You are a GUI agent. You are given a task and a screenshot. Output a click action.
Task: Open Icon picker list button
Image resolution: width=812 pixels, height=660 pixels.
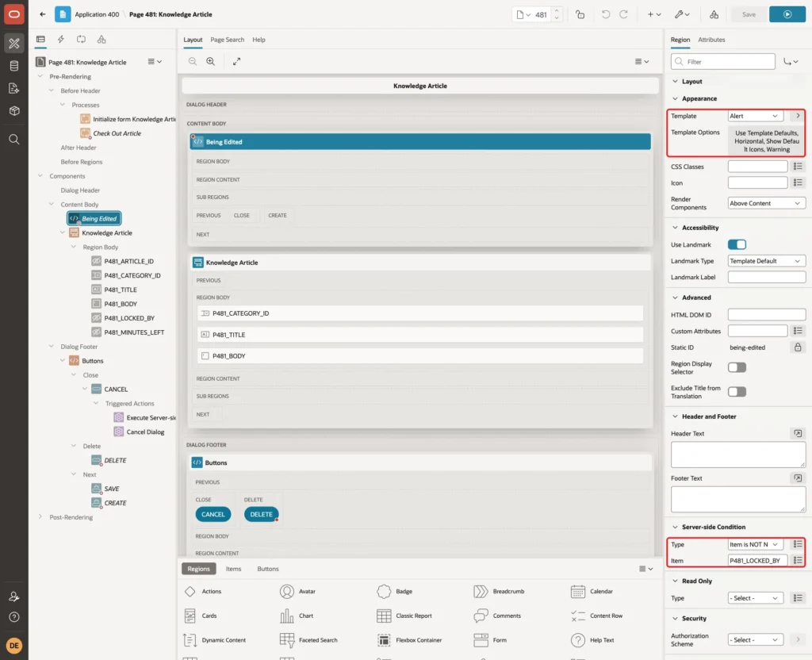798,183
